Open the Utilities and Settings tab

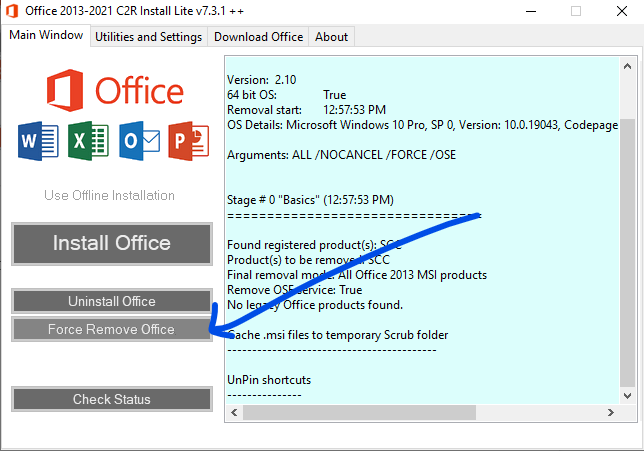coord(149,37)
